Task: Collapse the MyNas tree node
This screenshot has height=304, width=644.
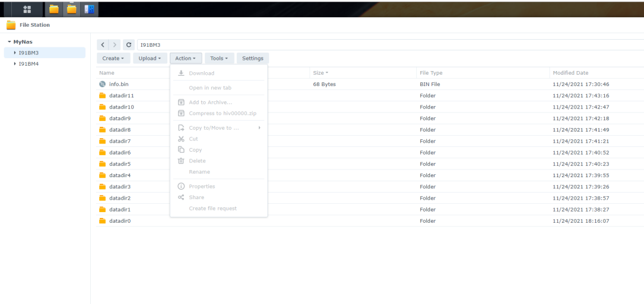Action: coord(9,41)
